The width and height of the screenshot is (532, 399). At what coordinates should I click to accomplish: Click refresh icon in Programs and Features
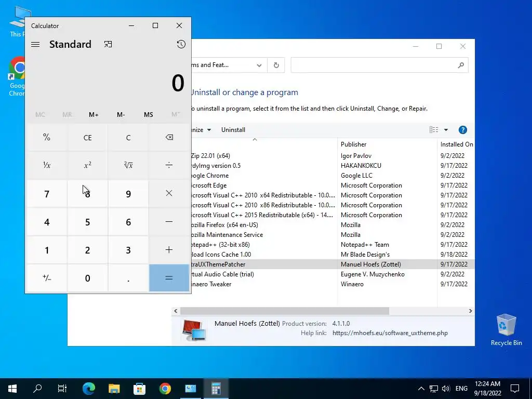[276, 65]
